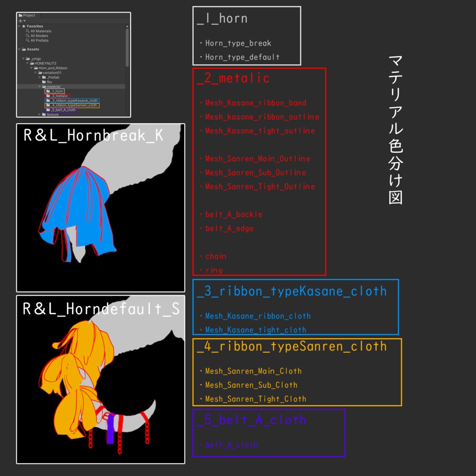Click the material folder icon

[x=45, y=86]
